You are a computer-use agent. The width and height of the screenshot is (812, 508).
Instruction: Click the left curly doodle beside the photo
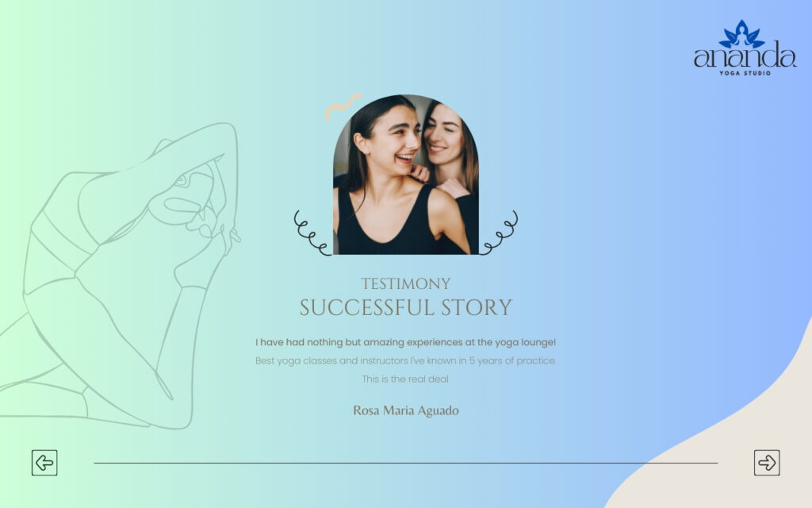point(312,233)
